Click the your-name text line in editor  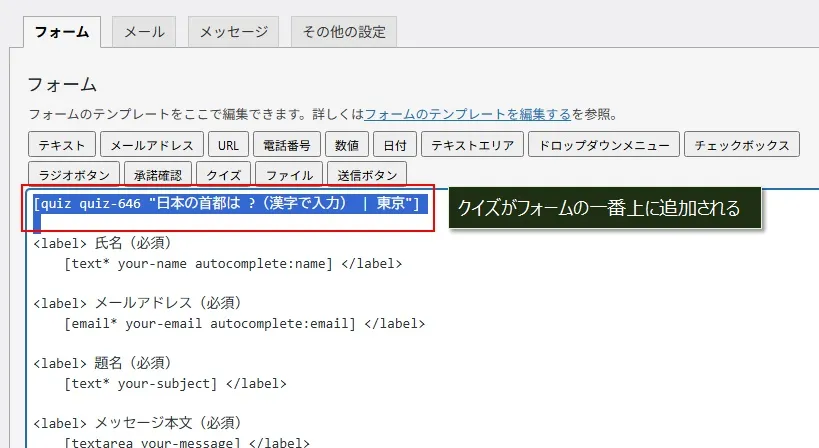pyautogui.click(x=232, y=264)
